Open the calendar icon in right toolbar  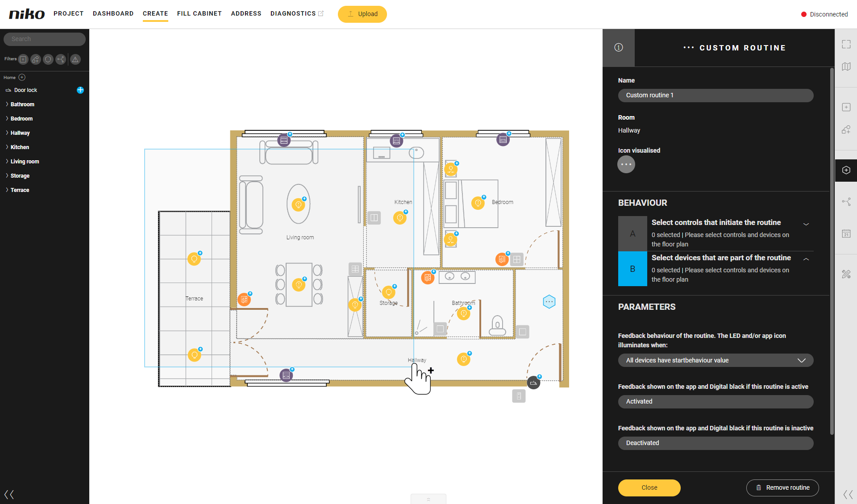point(846,233)
